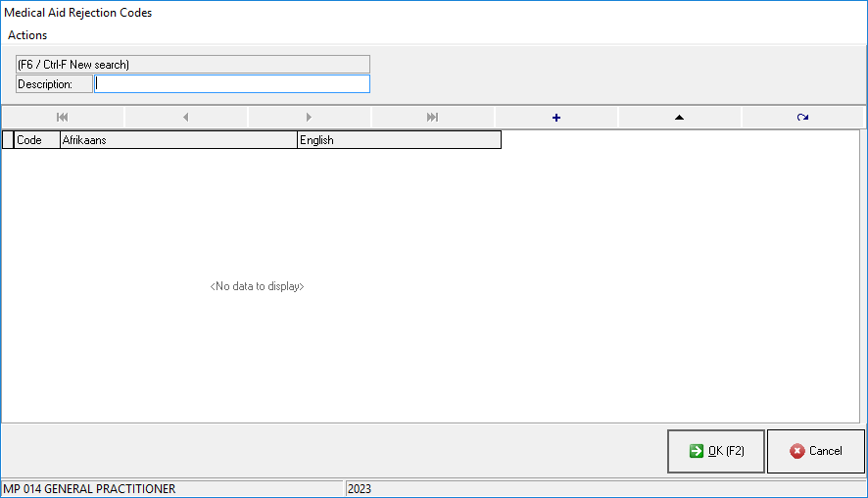
Task: Go to the next record
Action: click(310, 118)
